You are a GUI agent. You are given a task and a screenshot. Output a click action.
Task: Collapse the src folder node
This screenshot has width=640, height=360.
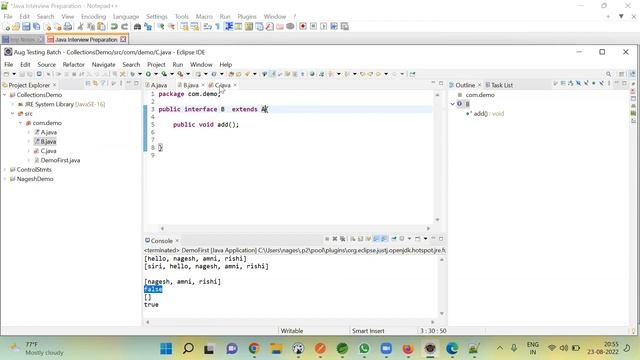[x=13, y=113]
